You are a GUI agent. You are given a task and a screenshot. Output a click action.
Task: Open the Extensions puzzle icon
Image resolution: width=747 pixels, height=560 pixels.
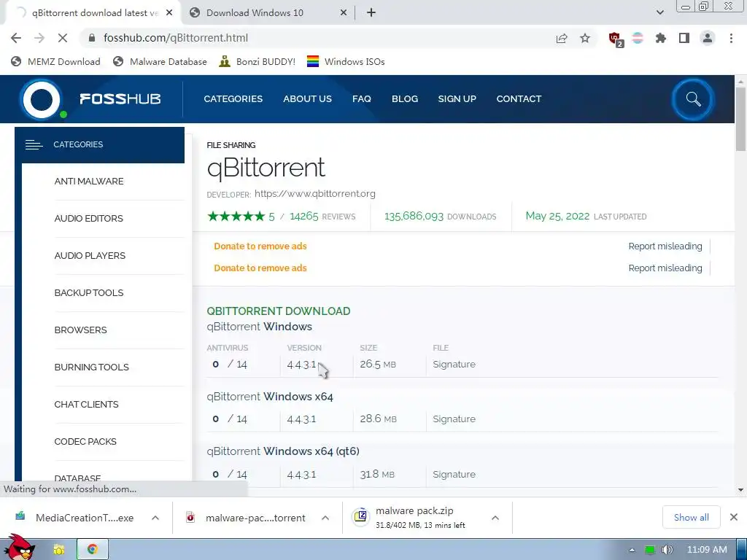point(661,38)
